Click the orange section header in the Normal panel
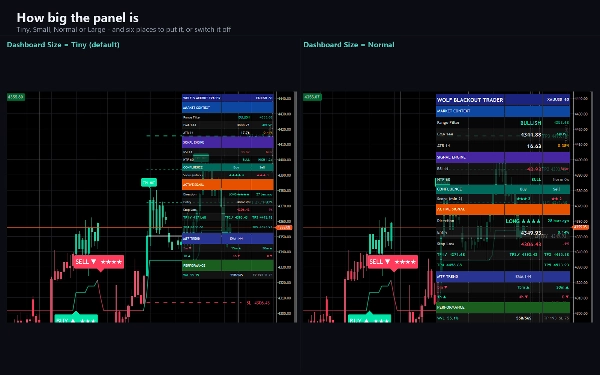This screenshot has width=600, height=375. pos(503,209)
